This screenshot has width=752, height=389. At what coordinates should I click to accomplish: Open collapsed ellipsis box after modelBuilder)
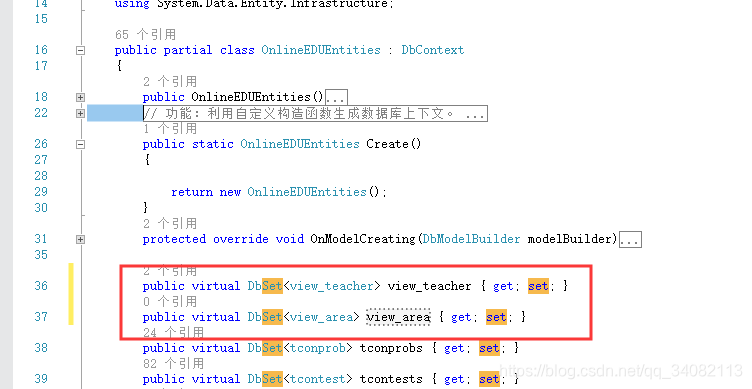click(630, 239)
